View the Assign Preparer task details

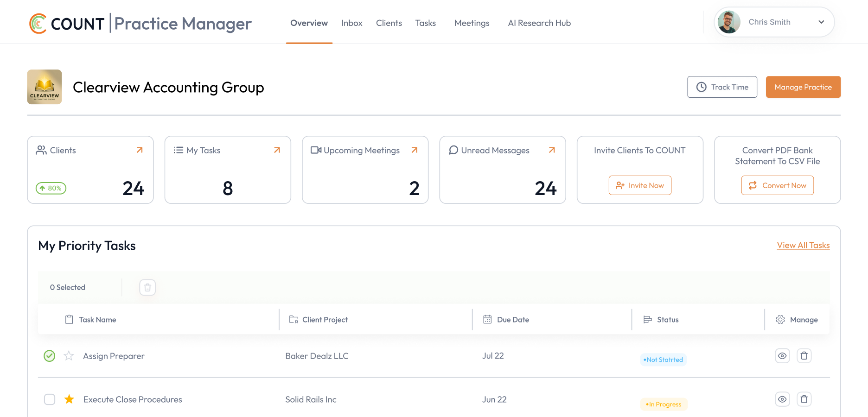[782, 356]
